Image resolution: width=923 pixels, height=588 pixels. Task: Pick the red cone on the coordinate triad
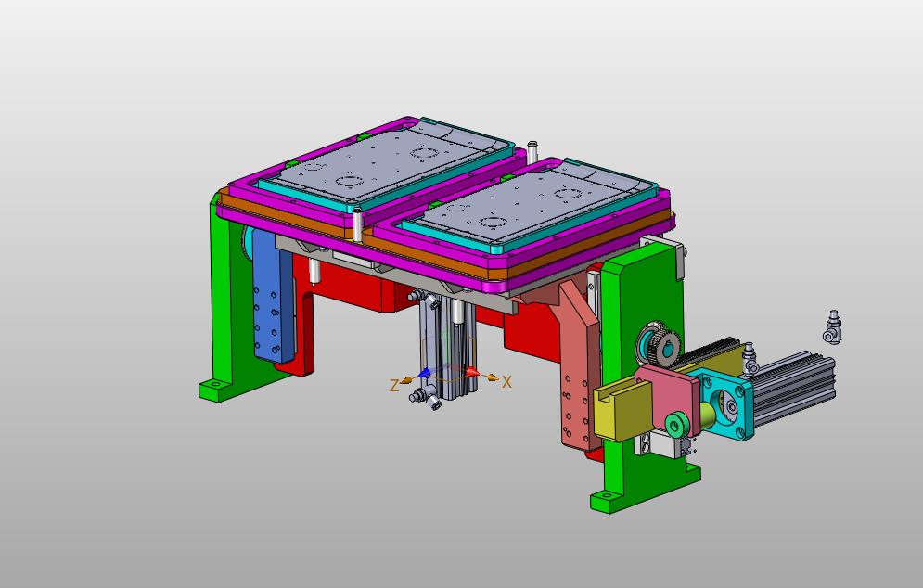pos(472,372)
